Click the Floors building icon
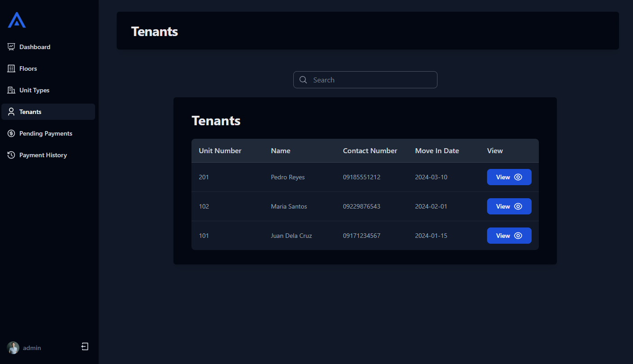 [11, 68]
